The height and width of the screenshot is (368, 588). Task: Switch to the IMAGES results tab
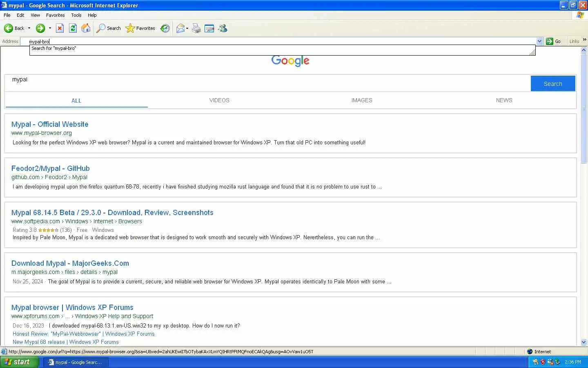tap(362, 100)
